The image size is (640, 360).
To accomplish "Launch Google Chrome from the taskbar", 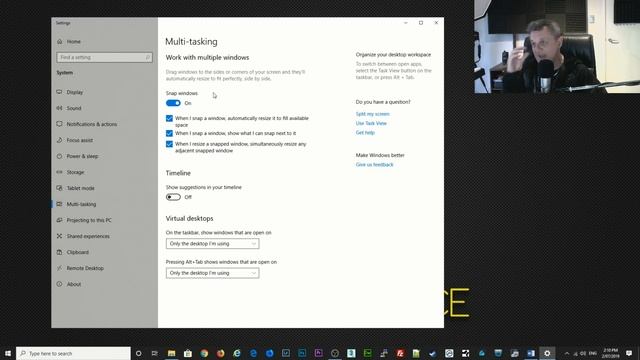I will [x=204, y=353].
